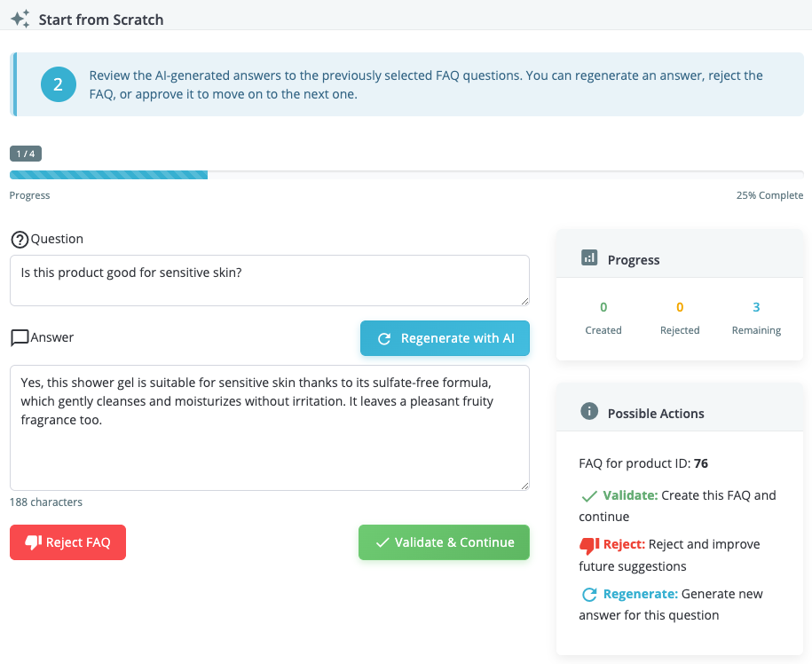Click the bar chart icon in Progress panel
Image resolution: width=812 pixels, height=664 pixels.
589,258
